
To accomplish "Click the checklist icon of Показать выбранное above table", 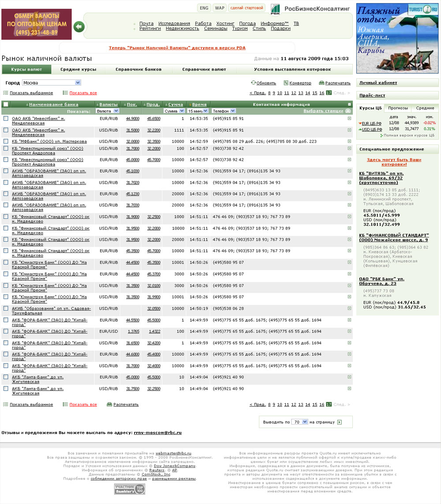I will click(x=5, y=93).
